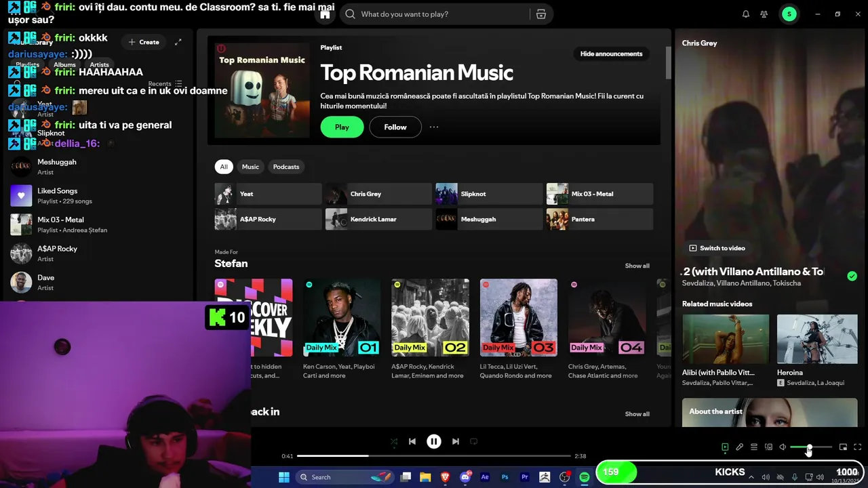Open the About the artist card

[x=770, y=412]
